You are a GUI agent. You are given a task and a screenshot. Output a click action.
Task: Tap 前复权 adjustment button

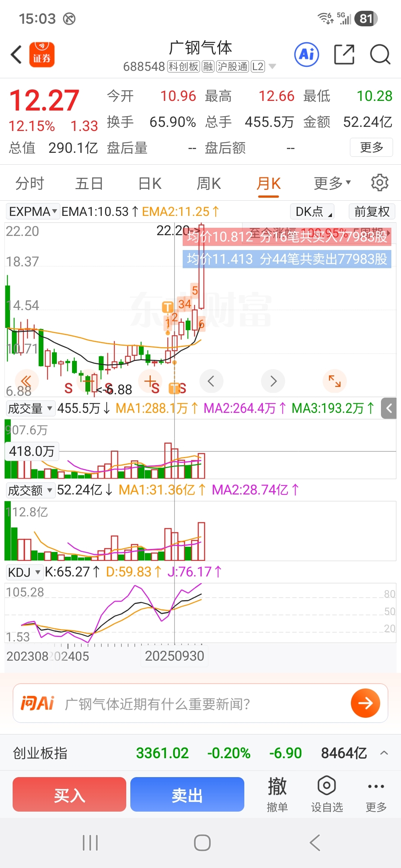tap(372, 211)
